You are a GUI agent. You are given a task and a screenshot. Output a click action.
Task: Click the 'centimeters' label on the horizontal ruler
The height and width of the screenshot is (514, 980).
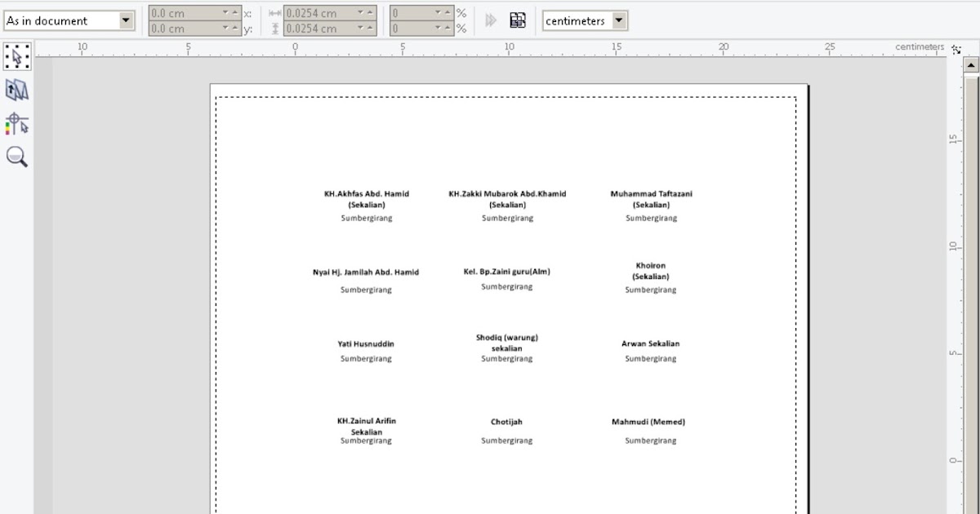coord(920,47)
